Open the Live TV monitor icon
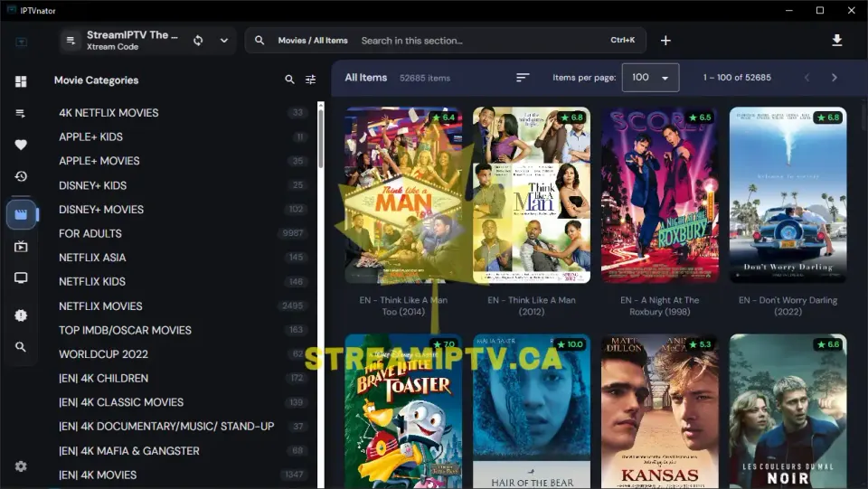This screenshot has height=489, width=868. [21, 277]
